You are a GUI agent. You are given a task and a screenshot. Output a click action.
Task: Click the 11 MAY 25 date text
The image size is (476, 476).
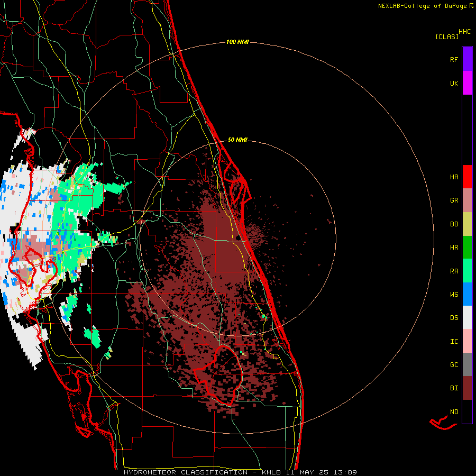(307, 472)
